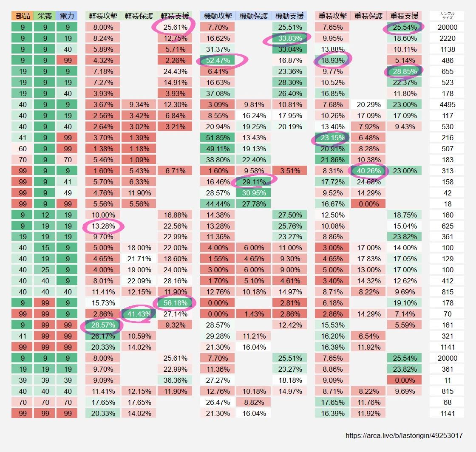
Task: Click the 機動攻撃 header cell
Action: pos(218,16)
